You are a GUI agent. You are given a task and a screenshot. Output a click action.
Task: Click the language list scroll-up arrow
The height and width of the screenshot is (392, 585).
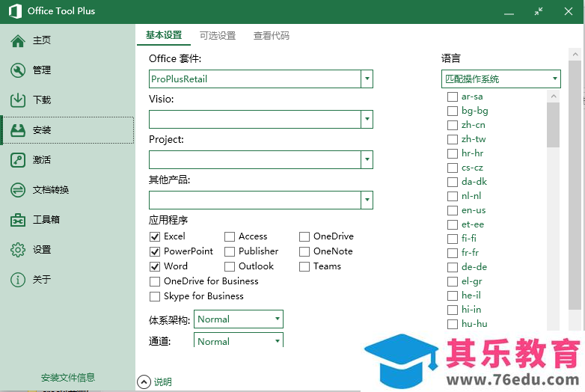554,97
